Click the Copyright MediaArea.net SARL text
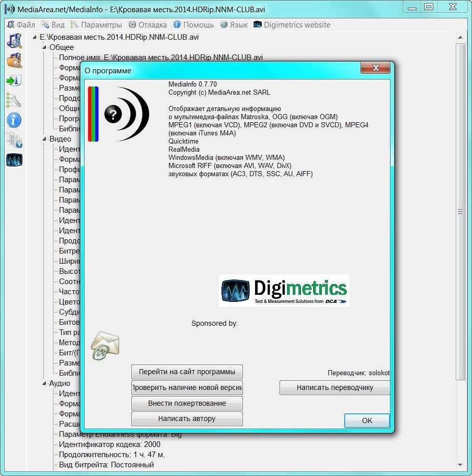 (x=219, y=93)
